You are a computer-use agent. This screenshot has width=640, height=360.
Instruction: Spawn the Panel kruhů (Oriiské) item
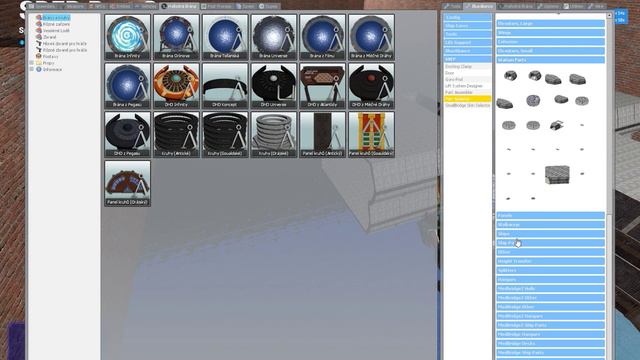point(127,183)
